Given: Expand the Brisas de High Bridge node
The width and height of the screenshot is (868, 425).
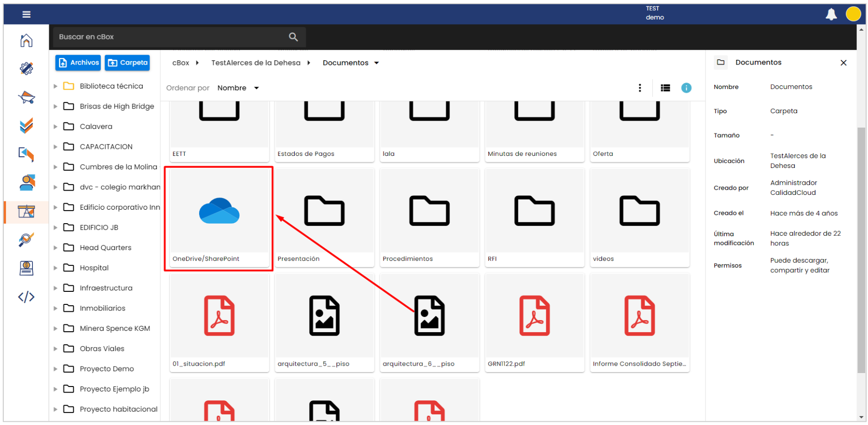Looking at the screenshot, I should [55, 106].
